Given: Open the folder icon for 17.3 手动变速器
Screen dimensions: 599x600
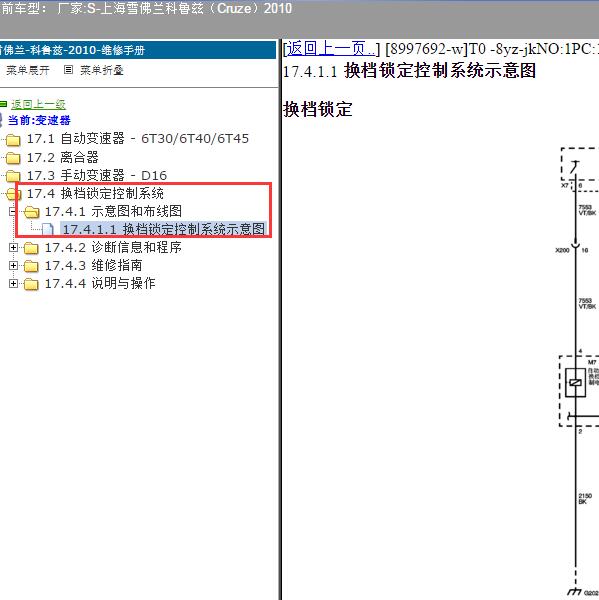Looking at the screenshot, I should point(13,176).
